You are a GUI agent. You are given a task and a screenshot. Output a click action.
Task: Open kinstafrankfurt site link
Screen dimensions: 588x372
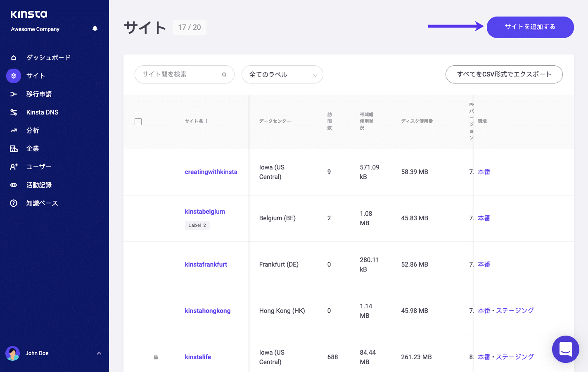[206, 265]
